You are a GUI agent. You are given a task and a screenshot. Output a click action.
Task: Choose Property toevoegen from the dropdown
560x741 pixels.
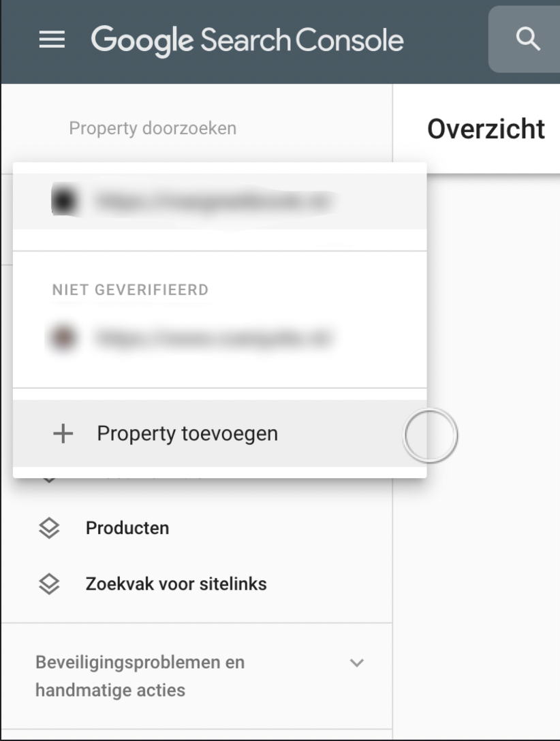(187, 434)
